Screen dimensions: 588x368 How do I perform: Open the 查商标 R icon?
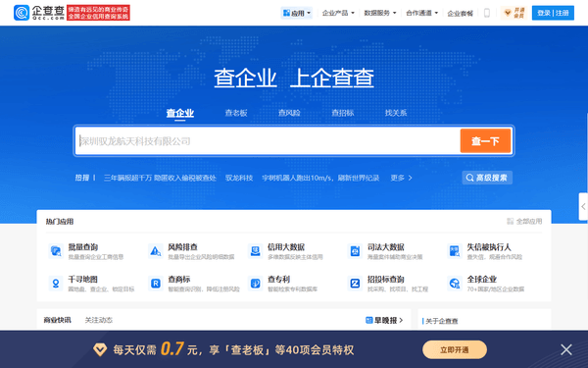[x=155, y=284]
